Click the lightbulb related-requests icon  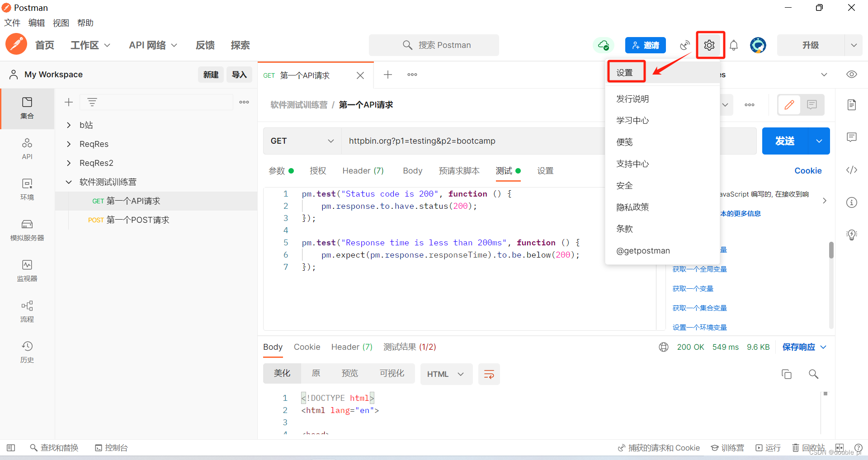(x=852, y=235)
